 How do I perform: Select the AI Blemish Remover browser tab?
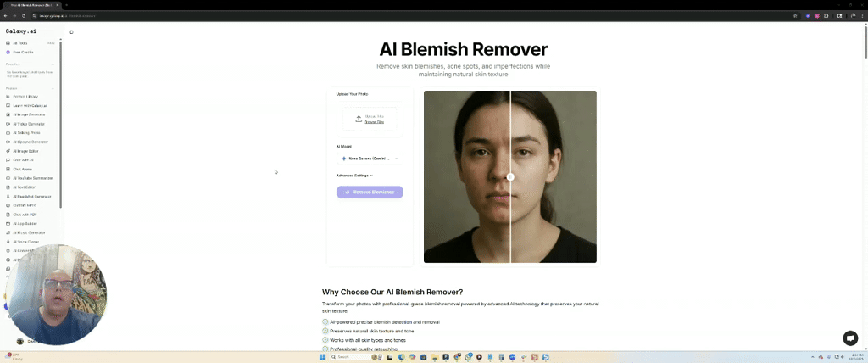point(31,5)
